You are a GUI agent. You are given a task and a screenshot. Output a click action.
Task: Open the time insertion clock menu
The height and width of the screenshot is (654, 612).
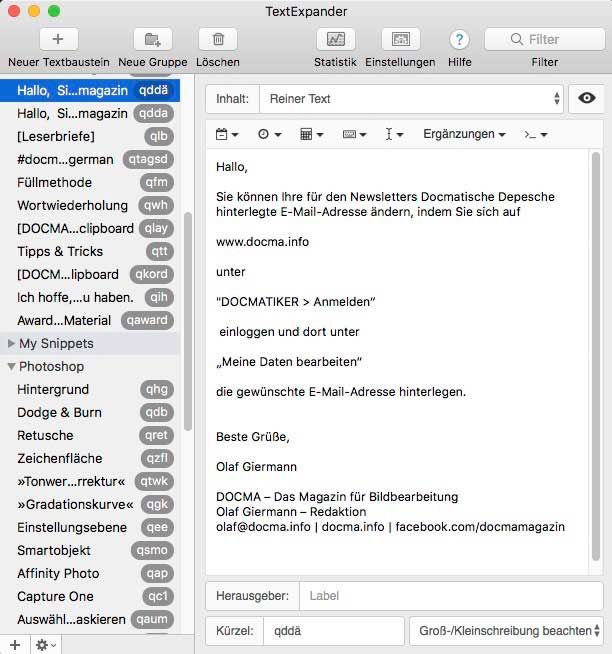[269, 134]
